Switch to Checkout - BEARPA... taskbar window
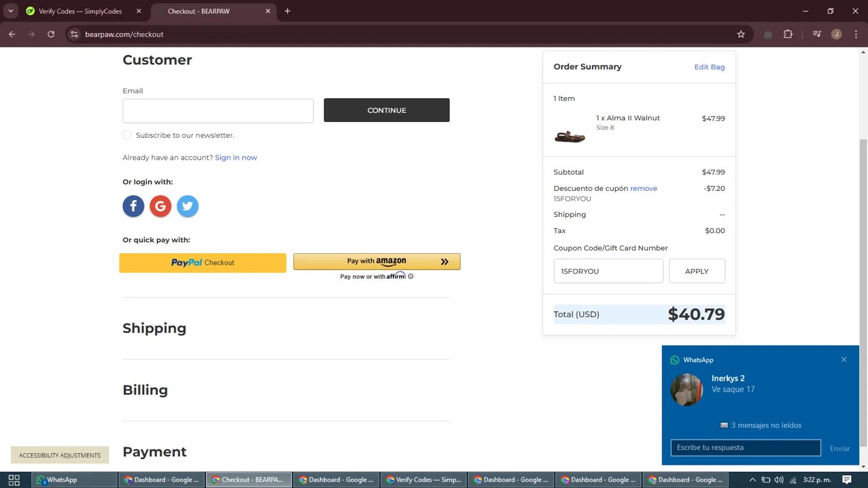Viewport: 868px width, 488px height. (249, 480)
